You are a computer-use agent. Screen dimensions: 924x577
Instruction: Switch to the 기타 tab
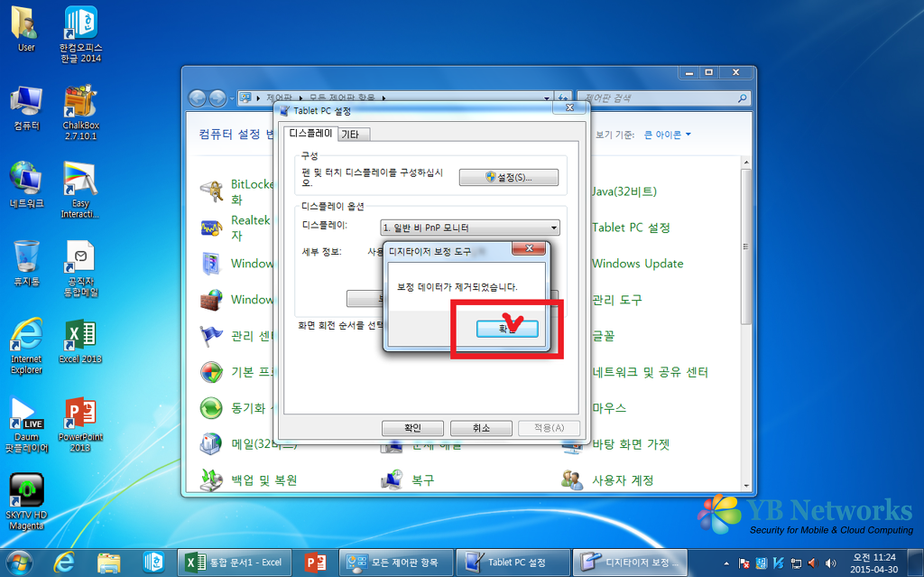pyautogui.click(x=354, y=135)
